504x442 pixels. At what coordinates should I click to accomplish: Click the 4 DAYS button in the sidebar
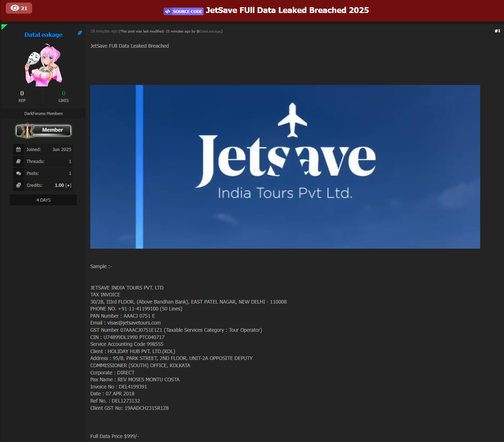pos(43,199)
